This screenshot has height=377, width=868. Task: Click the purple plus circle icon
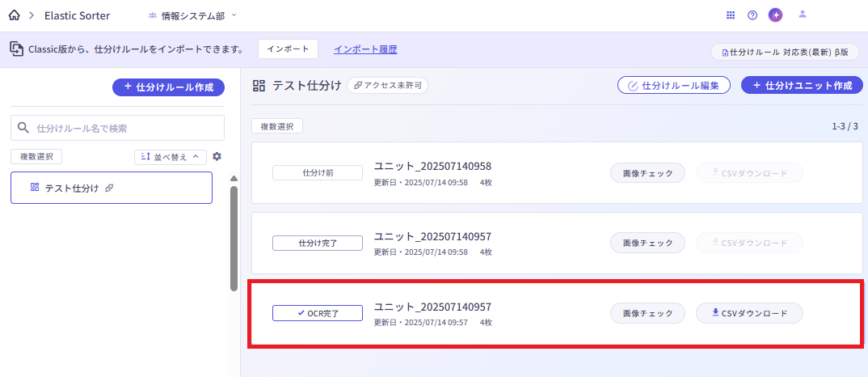776,15
